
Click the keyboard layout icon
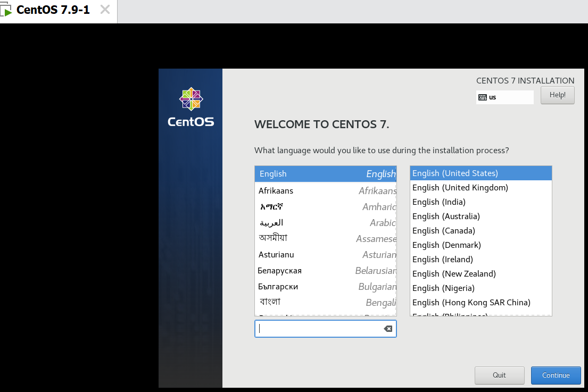pos(483,97)
